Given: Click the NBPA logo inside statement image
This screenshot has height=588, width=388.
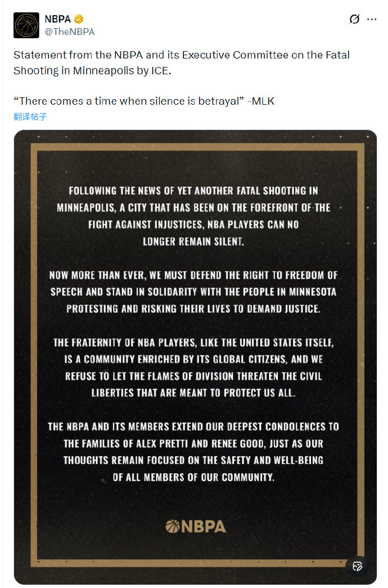Looking at the screenshot, I should pyautogui.click(x=196, y=527).
